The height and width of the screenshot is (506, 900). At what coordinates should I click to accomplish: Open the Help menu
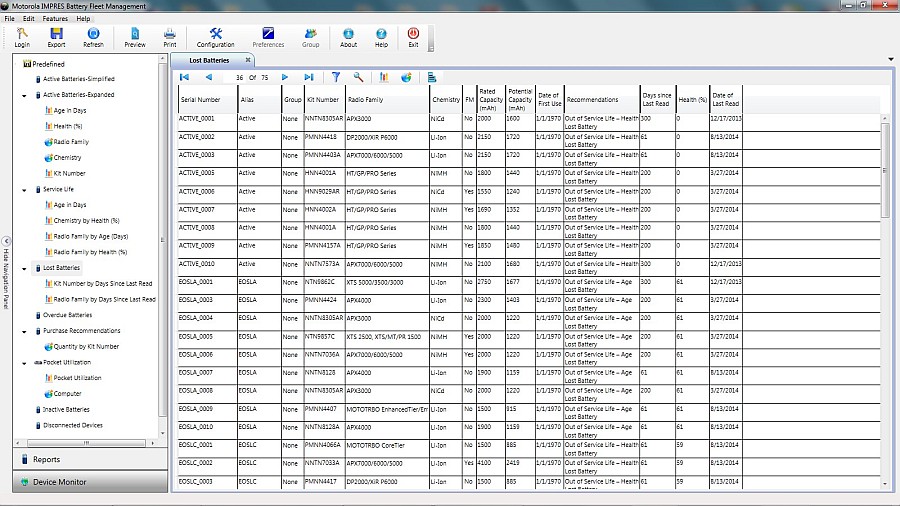[83, 18]
